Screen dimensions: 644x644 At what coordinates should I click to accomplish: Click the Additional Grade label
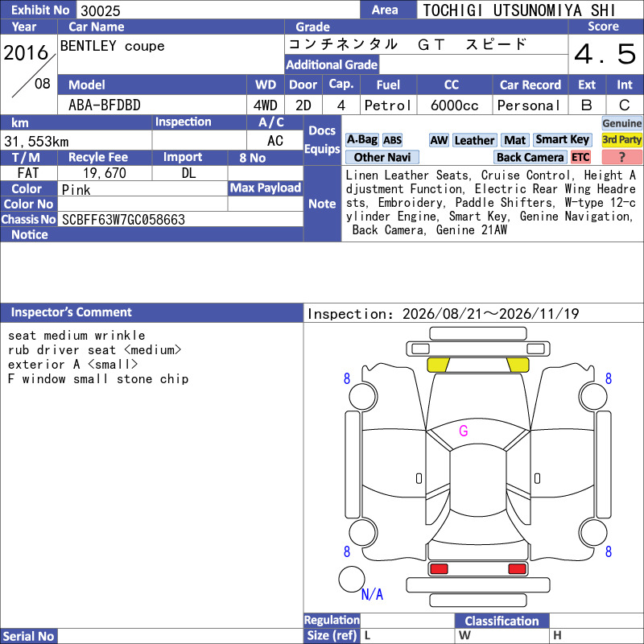click(332, 65)
